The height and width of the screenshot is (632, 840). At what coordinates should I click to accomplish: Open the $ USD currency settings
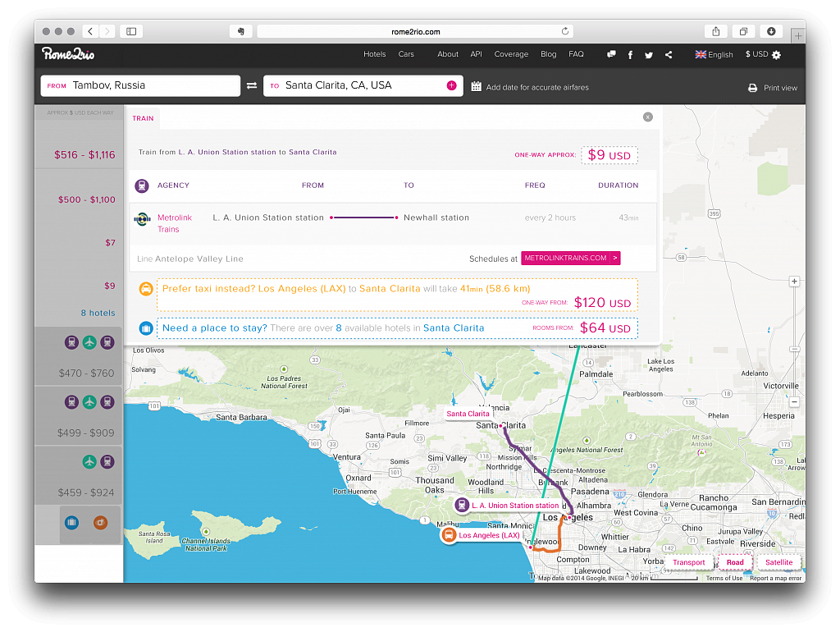click(x=763, y=55)
